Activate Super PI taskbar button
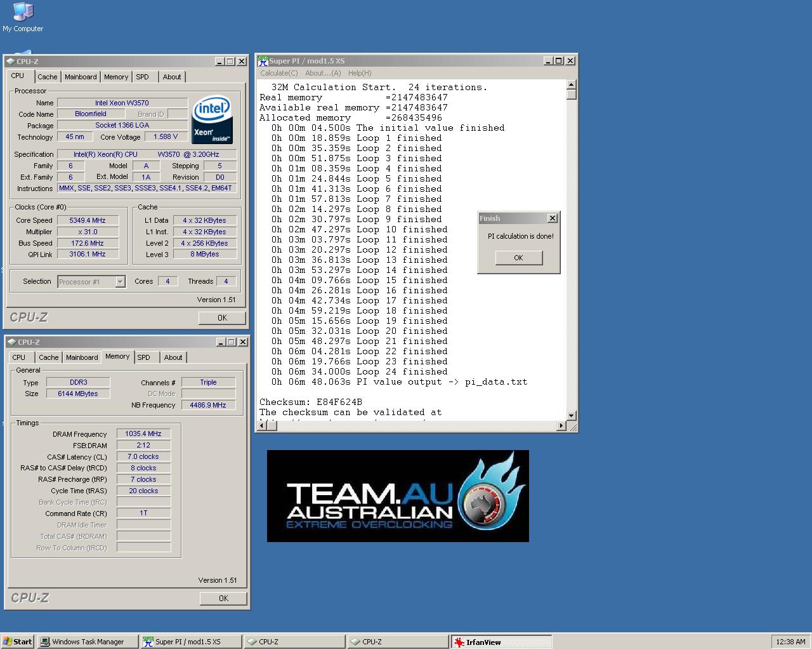 191,642
